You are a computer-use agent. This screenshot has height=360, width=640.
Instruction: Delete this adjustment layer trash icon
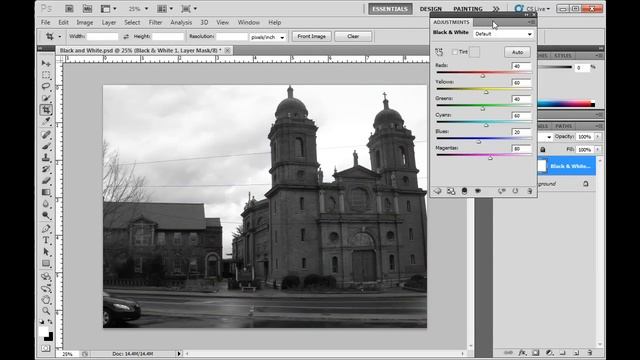point(529,191)
